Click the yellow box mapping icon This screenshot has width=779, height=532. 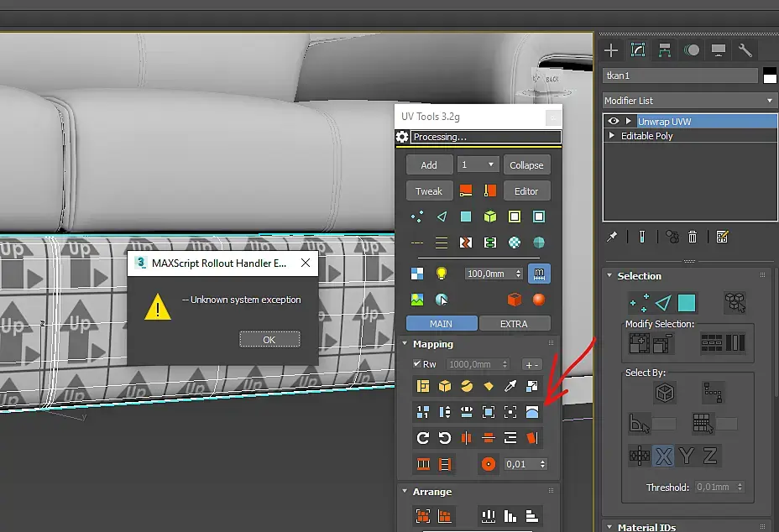pos(445,386)
